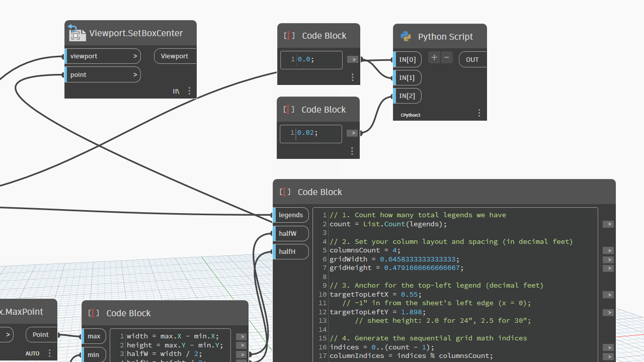Screen dimensions: 644x362
Task: Click the output port for the columnsCount line
Action: pos(608,250)
